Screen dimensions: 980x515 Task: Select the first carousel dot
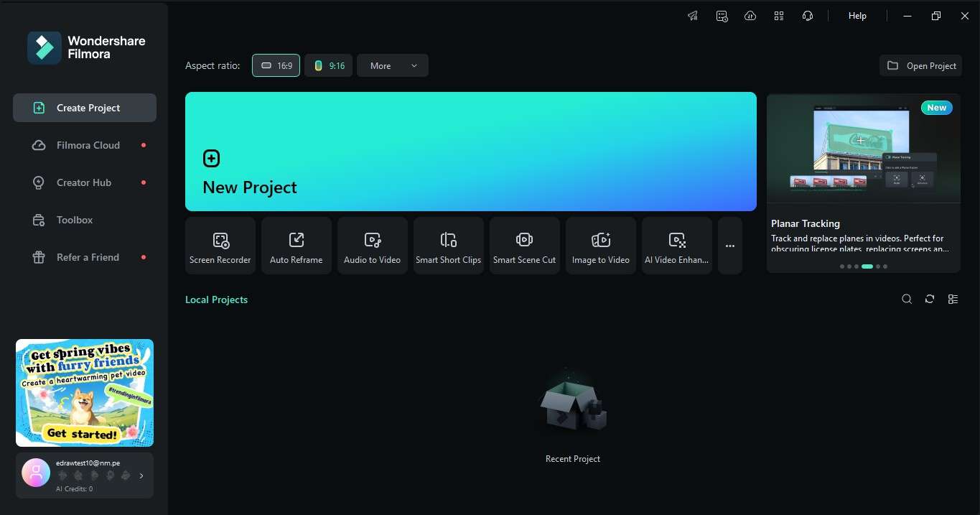841,266
